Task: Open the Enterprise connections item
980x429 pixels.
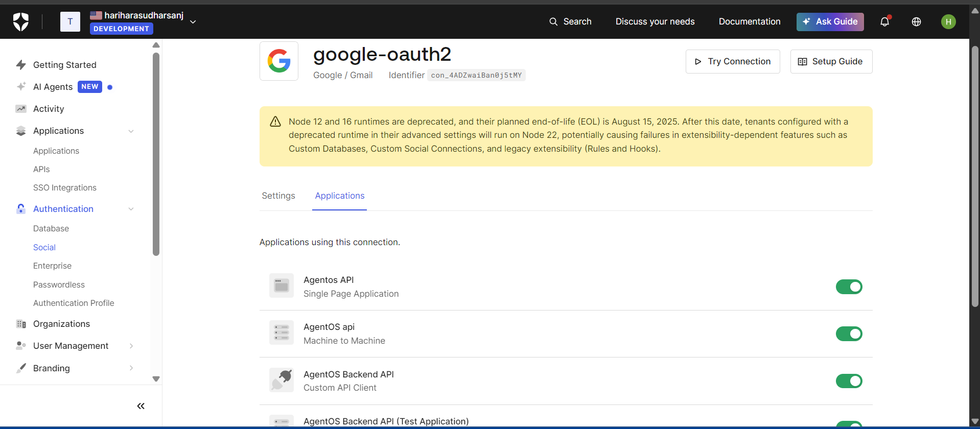Action: coord(52,266)
